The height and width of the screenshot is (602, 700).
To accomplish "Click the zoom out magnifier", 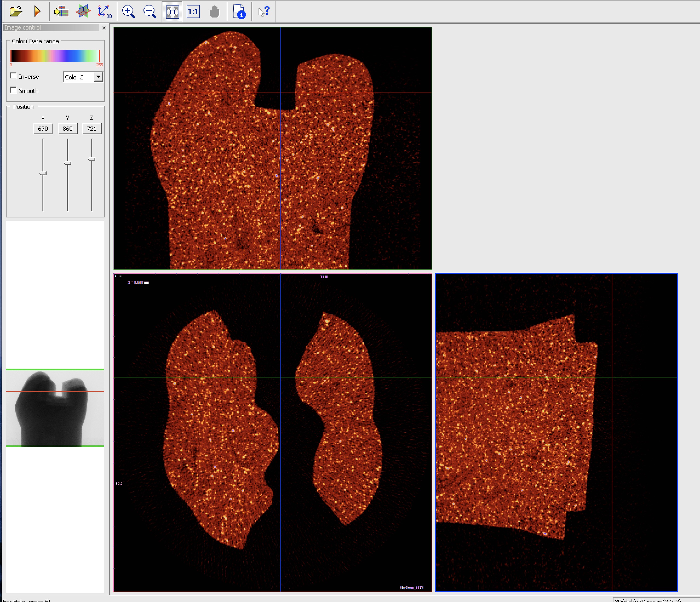I will 150,12.
